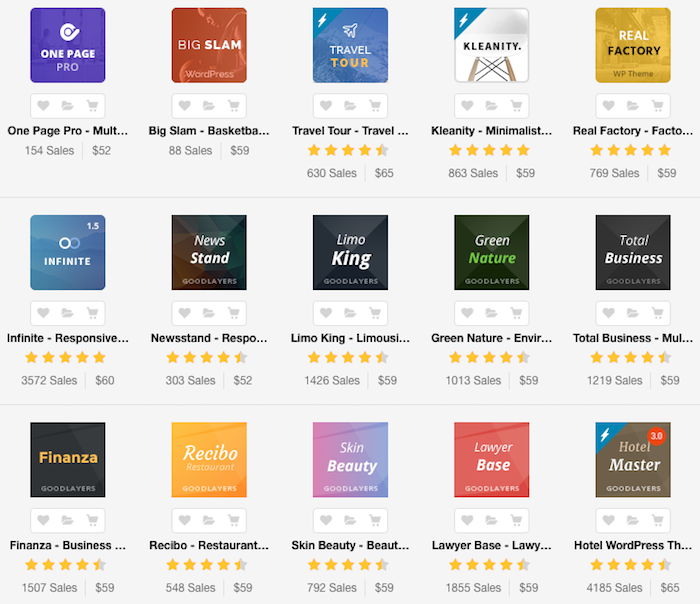Click folder icon under Recibo Restaurant
Image resolution: width=700 pixels, height=604 pixels.
tap(209, 521)
